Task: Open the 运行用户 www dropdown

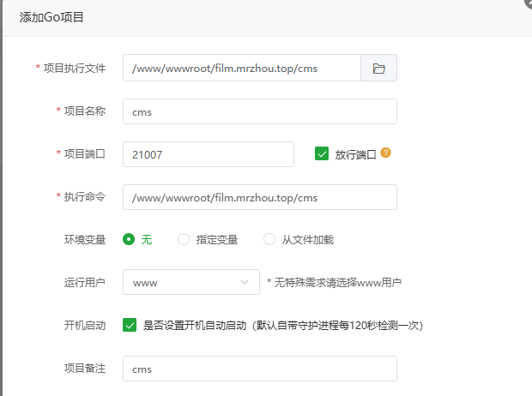Action: tap(190, 282)
